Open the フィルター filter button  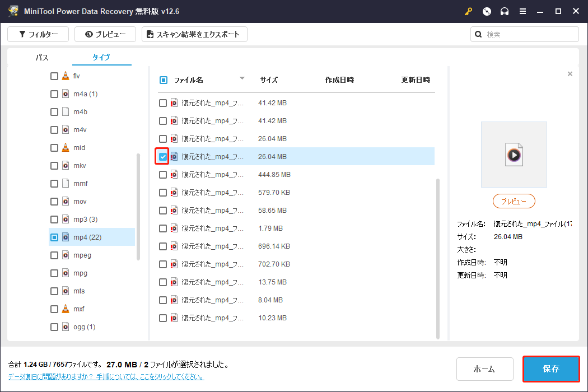point(38,34)
